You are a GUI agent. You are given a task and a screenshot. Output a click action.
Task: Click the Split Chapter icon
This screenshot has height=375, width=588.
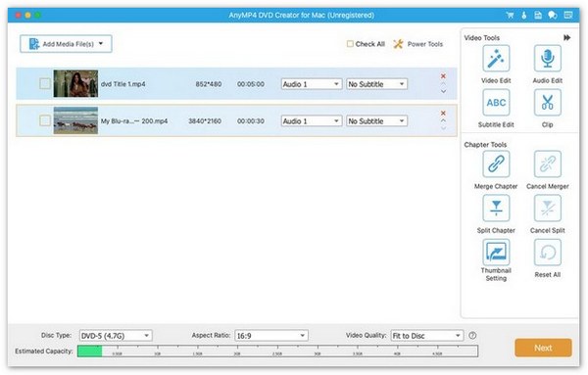(496, 209)
